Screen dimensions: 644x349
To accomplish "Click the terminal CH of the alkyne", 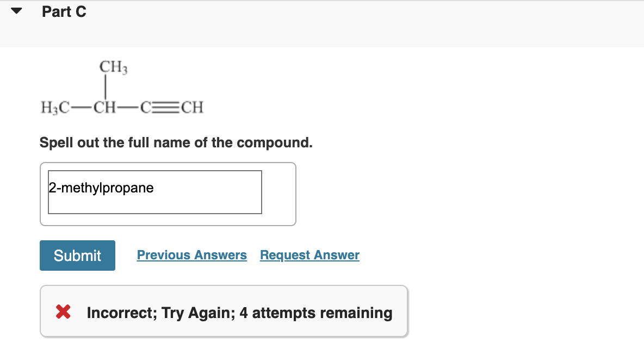I will point(191,107).
